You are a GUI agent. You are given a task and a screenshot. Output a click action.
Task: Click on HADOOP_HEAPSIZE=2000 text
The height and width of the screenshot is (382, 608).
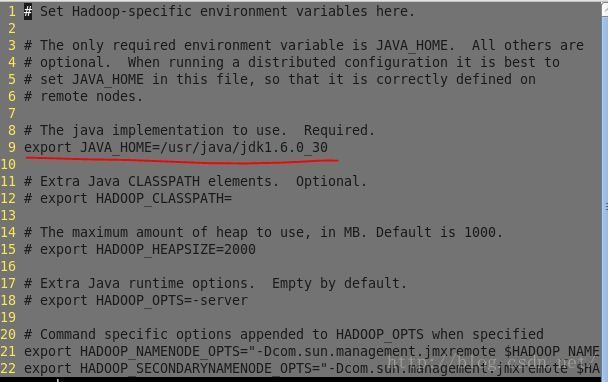tap(176, 249)
